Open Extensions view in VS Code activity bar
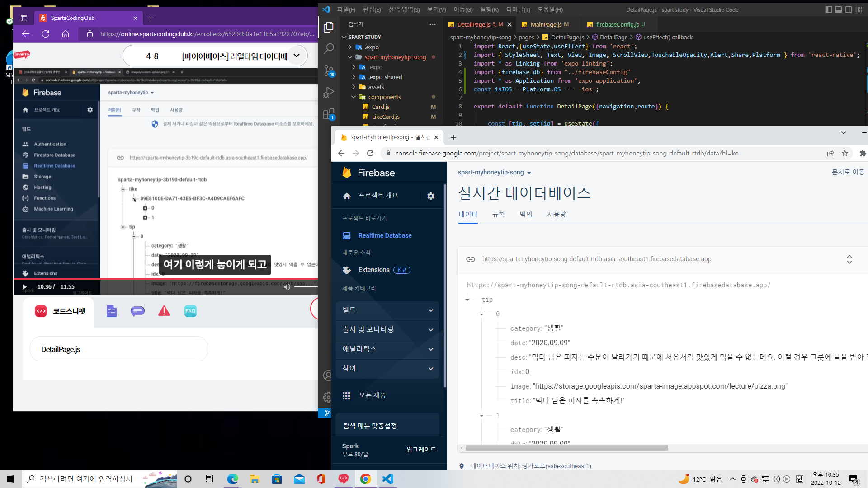The image size is (868, 488). tap(329, 114)
